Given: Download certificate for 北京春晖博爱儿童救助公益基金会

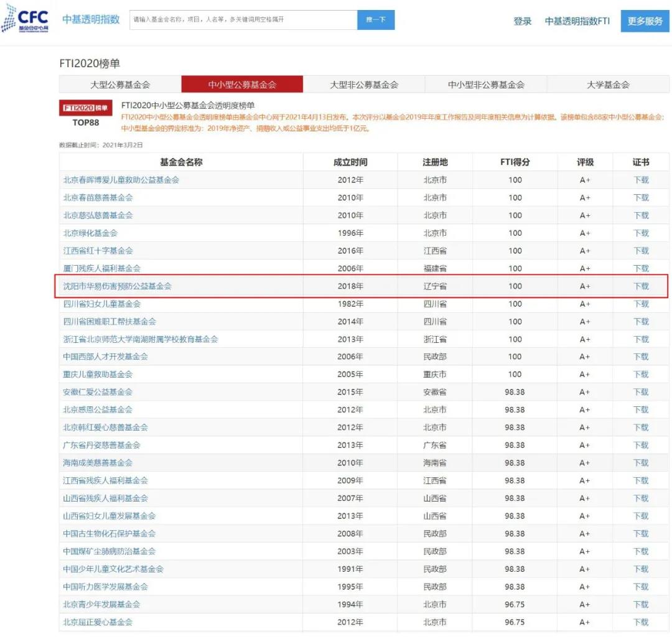Looking at the screenshot, I should (641, 180).
